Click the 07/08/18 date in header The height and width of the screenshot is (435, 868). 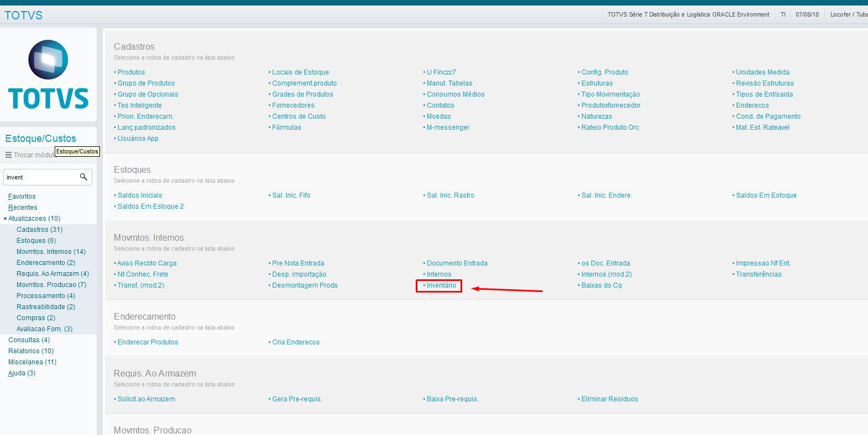(x=807, y=15)
